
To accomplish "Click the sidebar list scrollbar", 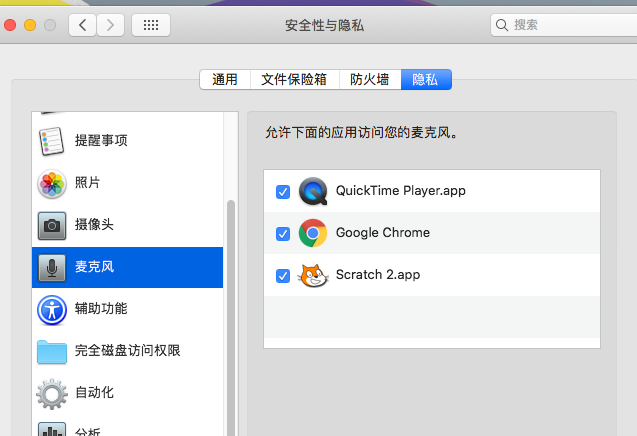I will pyautogui.click(x=231, y=317).
